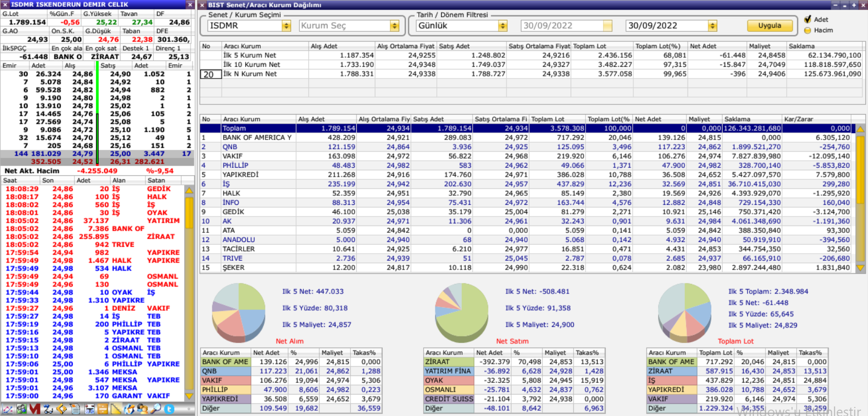Open the end date 30/09/2022 dropdown arrow

(x=713, y=25)
